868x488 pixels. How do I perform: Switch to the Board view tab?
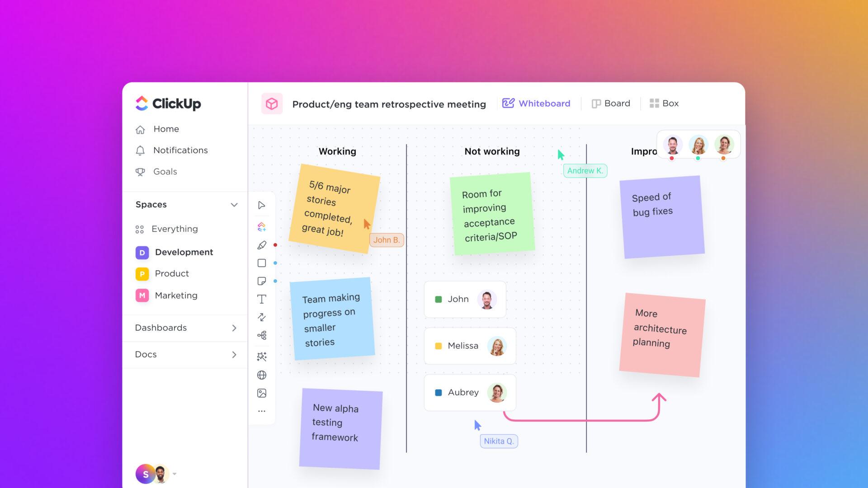point(610,103)
